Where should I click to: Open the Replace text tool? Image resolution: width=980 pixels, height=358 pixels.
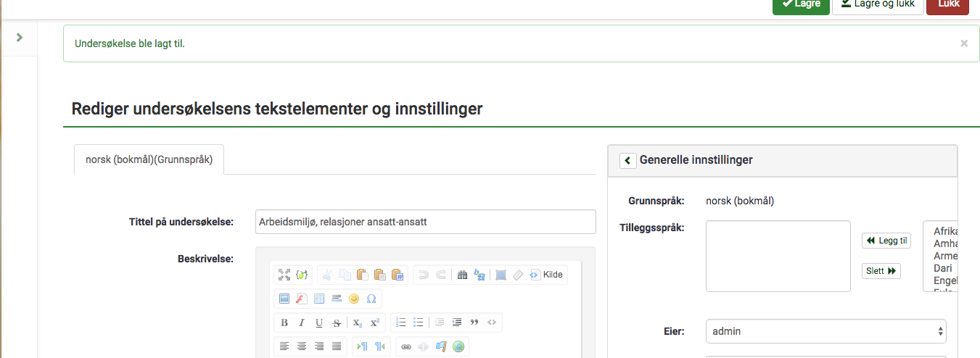coord(479,275)
